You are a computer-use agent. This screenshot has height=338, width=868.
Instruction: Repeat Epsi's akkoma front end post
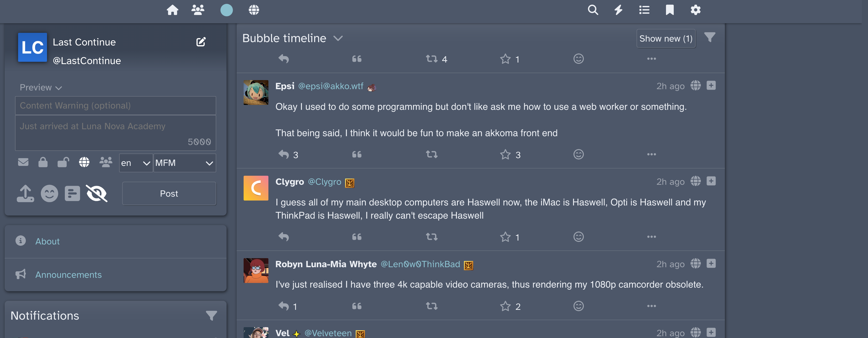tap(432, 154)
